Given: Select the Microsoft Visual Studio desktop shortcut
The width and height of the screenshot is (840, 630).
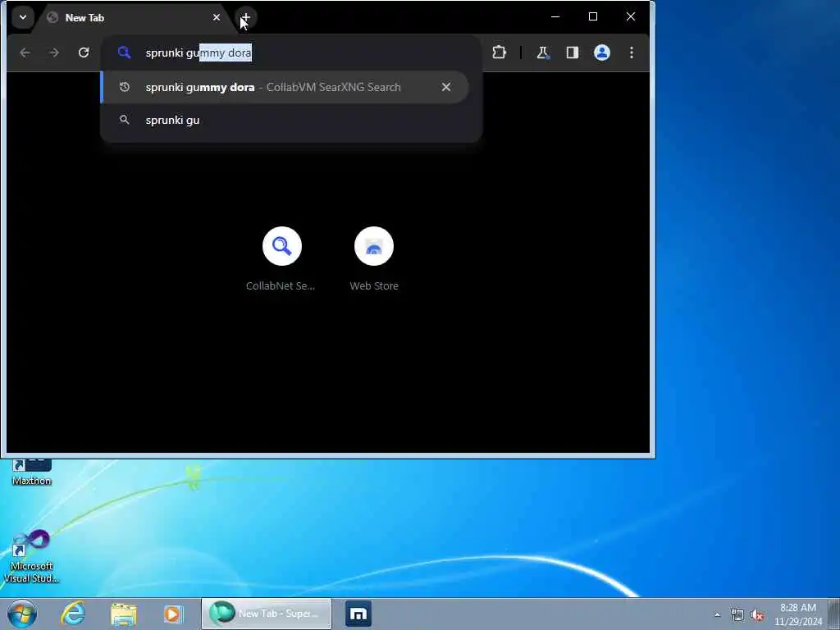Looking at the screenshot, I should (x=32, y=557).
